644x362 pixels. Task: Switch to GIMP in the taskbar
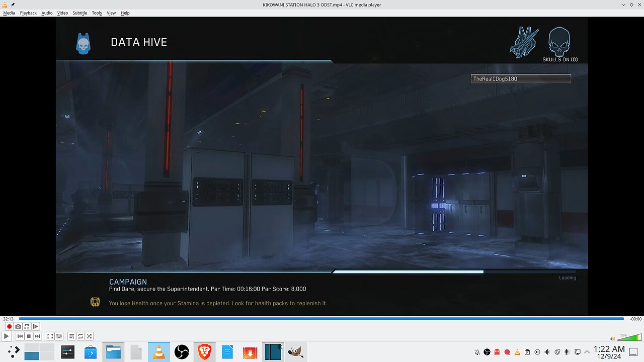295,351
